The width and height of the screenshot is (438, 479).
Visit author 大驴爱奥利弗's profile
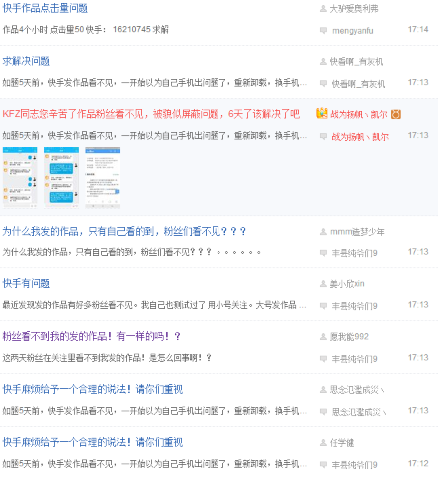tap(354, 9)
